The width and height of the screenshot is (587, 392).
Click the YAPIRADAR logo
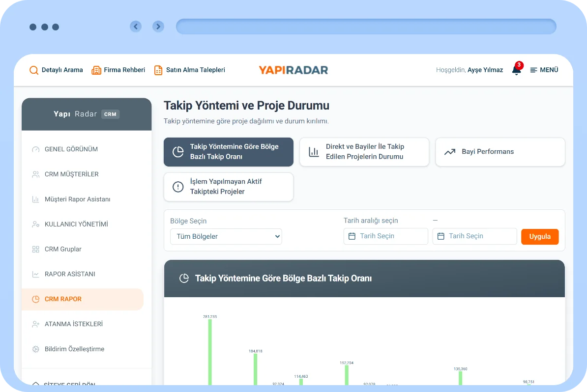[293, 70]
